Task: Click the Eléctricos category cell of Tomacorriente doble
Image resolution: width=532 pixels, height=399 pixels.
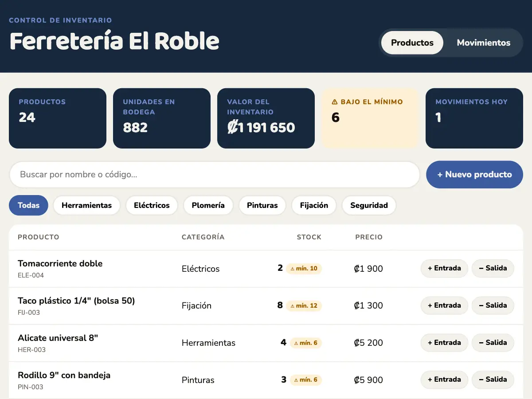Action: pos(201,269)
